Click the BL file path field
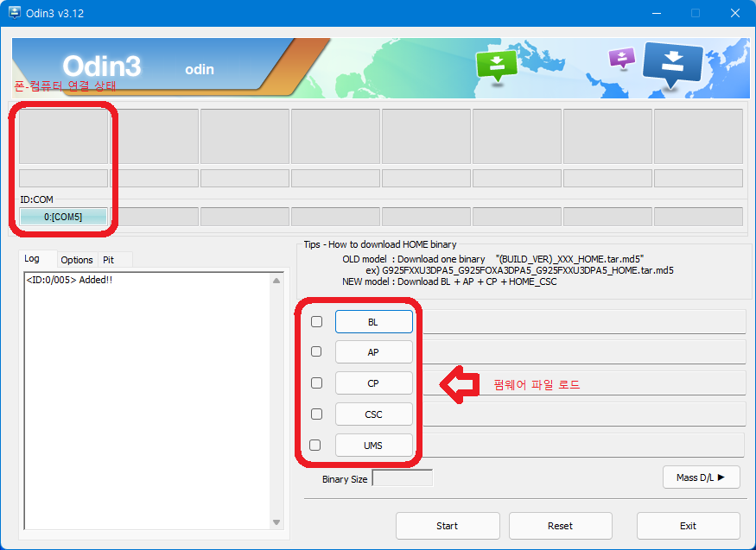The height and width of the screenshot is (550, 756). pos(584,322)
